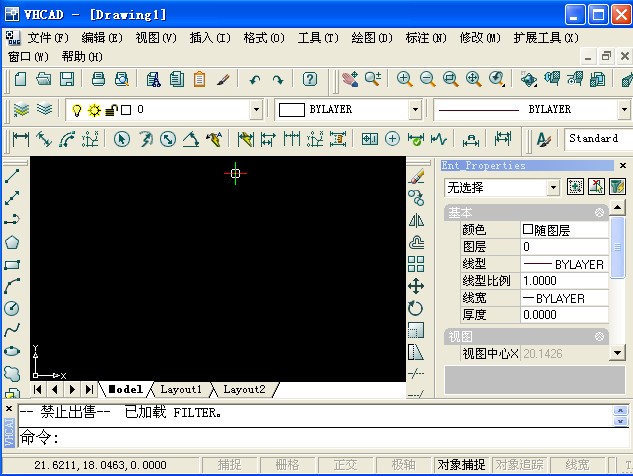The height and width of the screenshot is (476, 633).
Task: Click the Zoom Window icon
Action: 451,79
